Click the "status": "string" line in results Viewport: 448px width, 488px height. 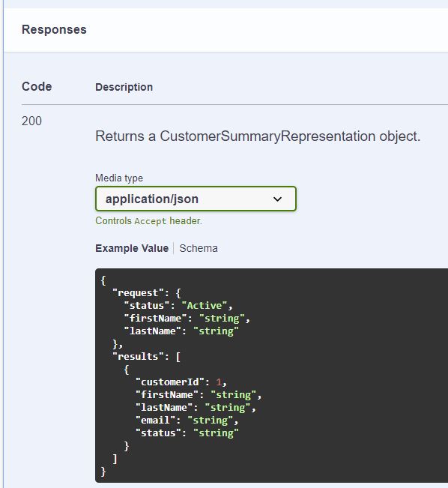pyautogui.click(x=187, y=433)
